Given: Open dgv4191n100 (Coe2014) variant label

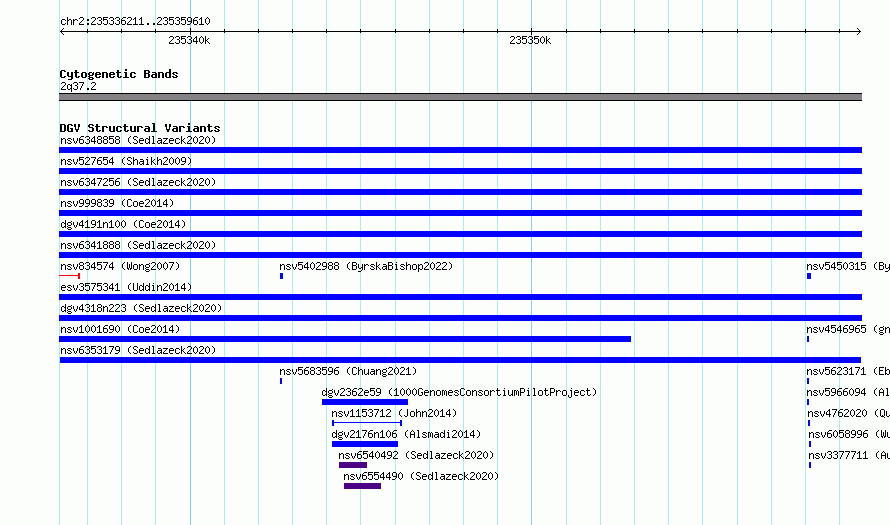Looking at the screenshot, I should point(123,224).
